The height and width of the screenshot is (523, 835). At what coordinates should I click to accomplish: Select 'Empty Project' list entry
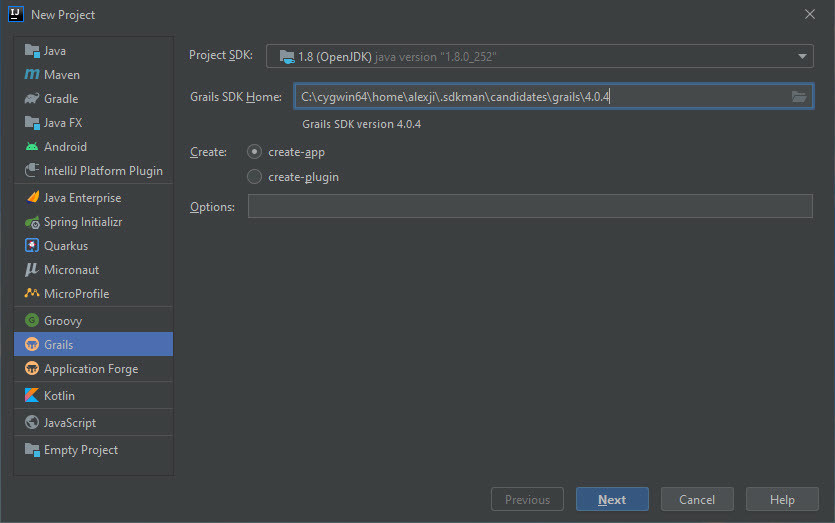pyautogui.click(x=81, y=450)
